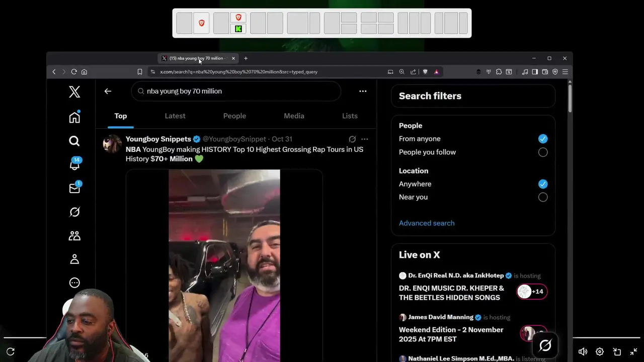
Task: Join DR. ENQI MUSIC live space
Action: pos(451,293)
